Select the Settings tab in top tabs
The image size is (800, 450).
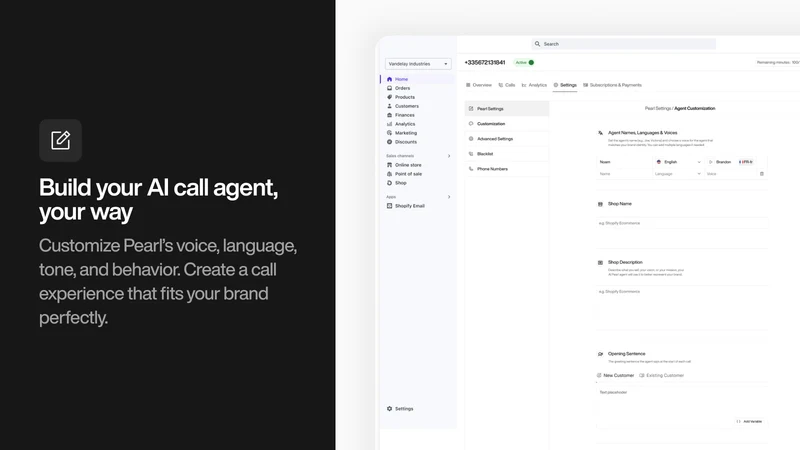pyautogui.click(x=565, y=85)
